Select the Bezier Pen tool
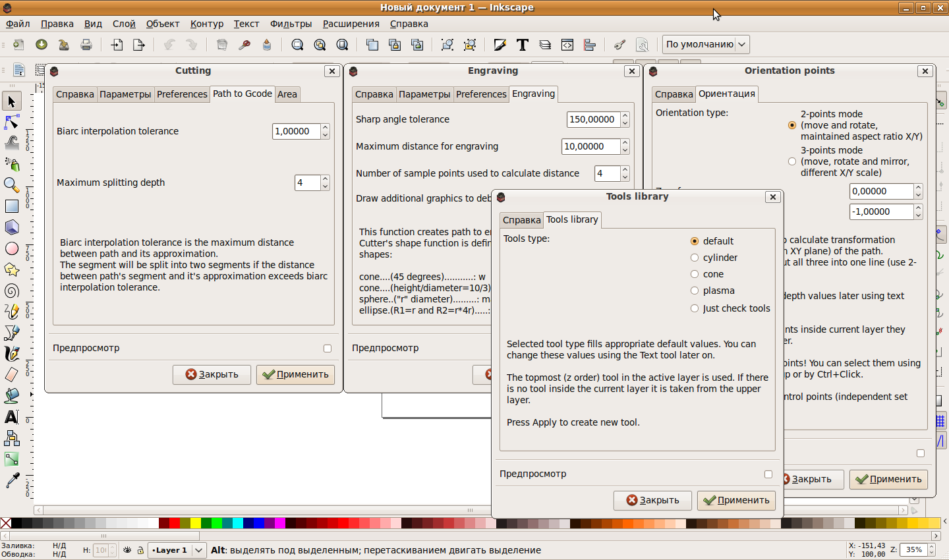 click(12, 333)
